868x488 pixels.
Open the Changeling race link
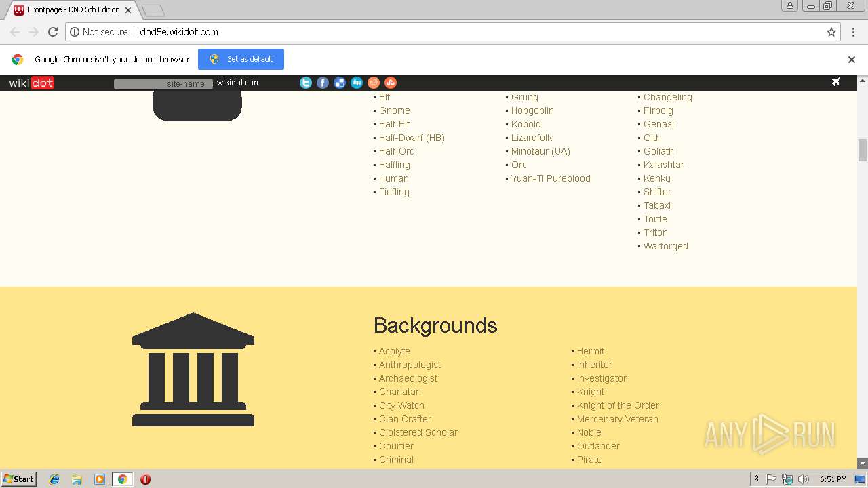point(668,97)
